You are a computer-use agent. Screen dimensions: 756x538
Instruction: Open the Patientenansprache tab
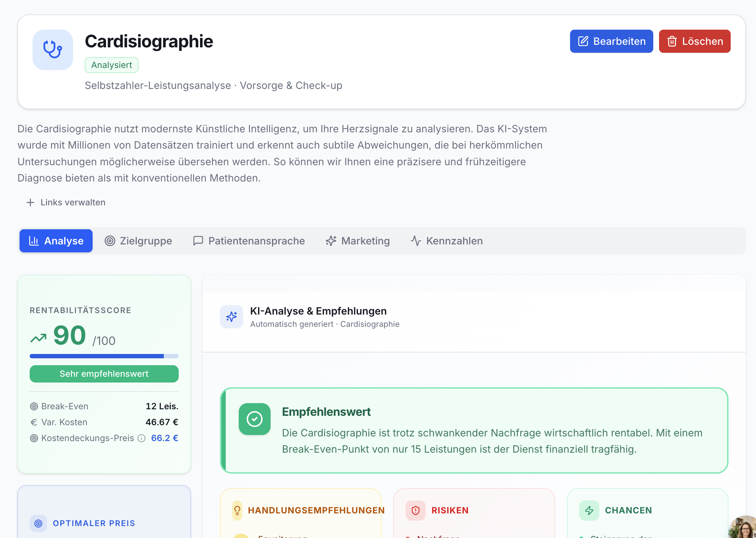point(249,241)
